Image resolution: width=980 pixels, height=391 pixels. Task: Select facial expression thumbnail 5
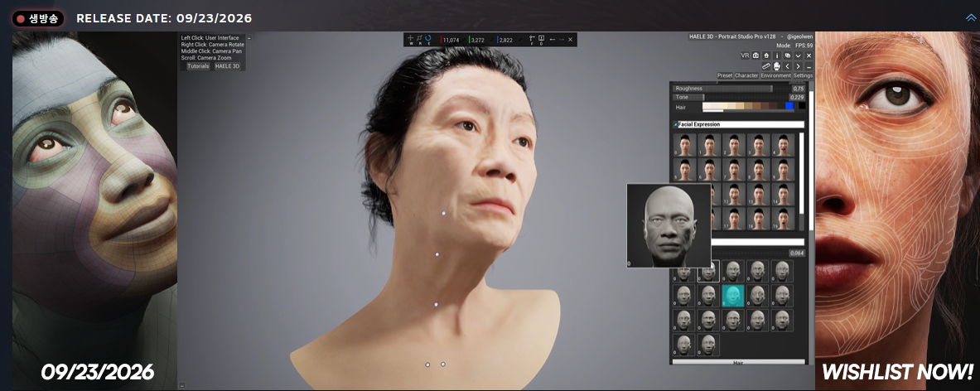(x=685, y=169)
